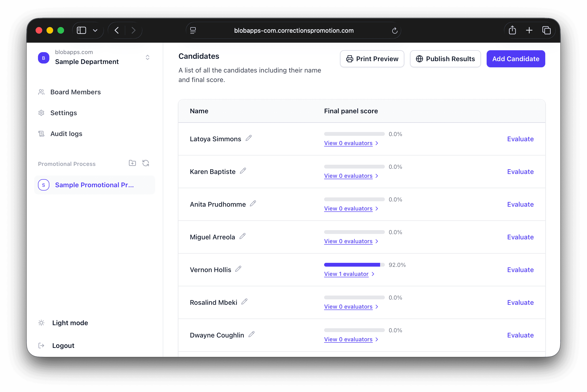Select Sample Promotional Process item

click(95, 185)
